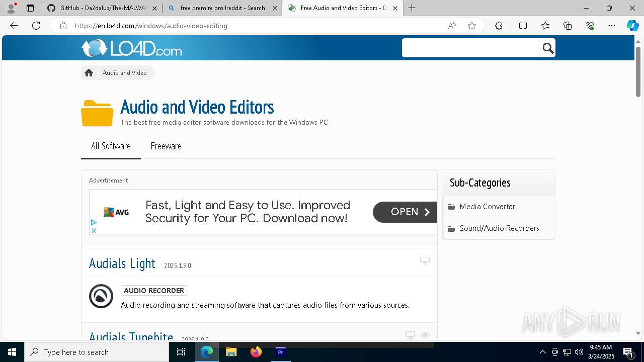Open Read aloud in address bar
Viewport: 644px width, 362px height.
[452, 26]
